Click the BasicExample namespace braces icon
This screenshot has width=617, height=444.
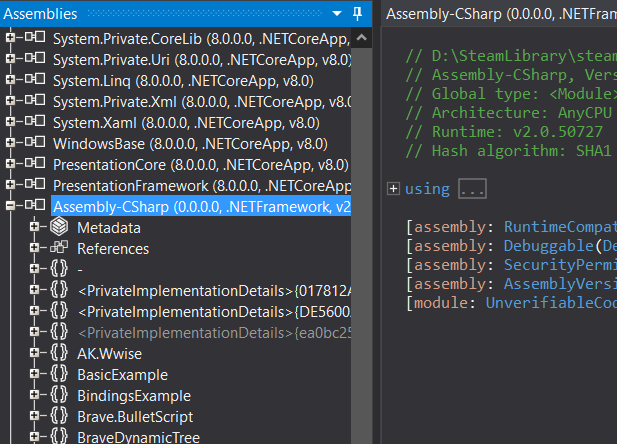(60, 374)
